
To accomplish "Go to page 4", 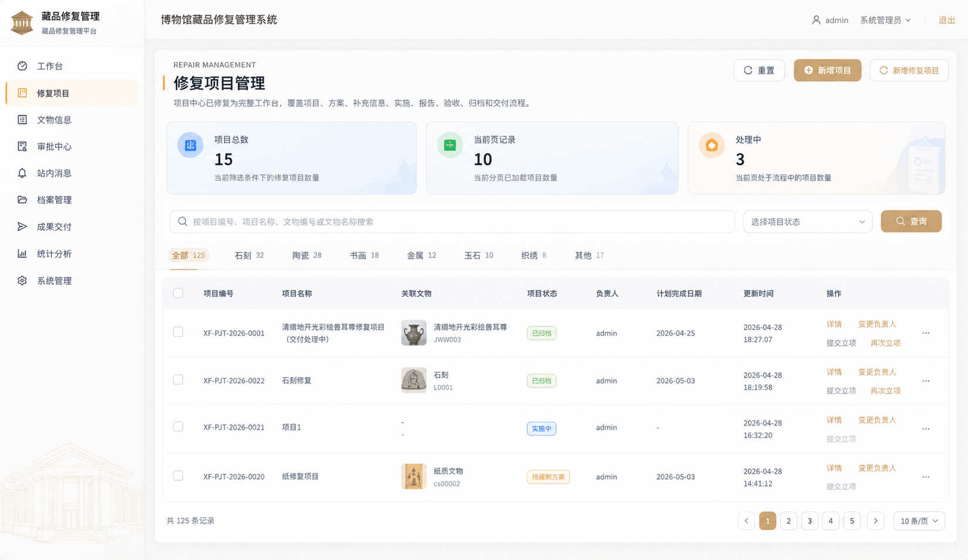I will (831, 521).
